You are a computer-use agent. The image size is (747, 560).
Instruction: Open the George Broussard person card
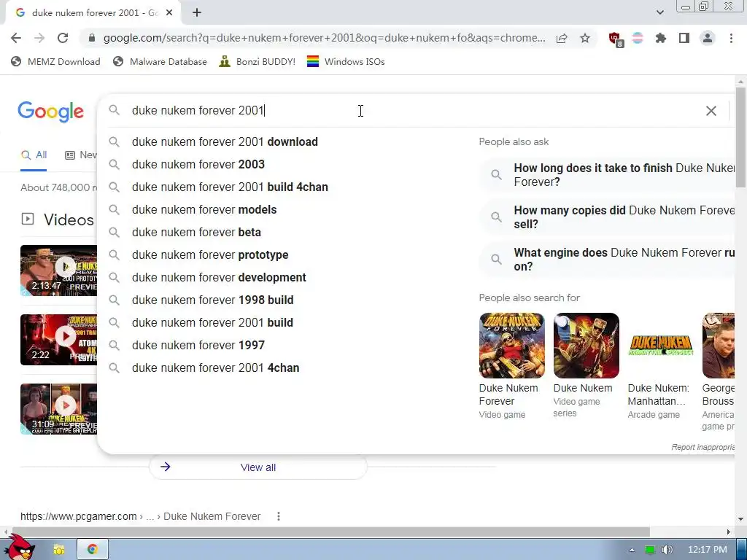pyautogui.click(x=719, y=371)
